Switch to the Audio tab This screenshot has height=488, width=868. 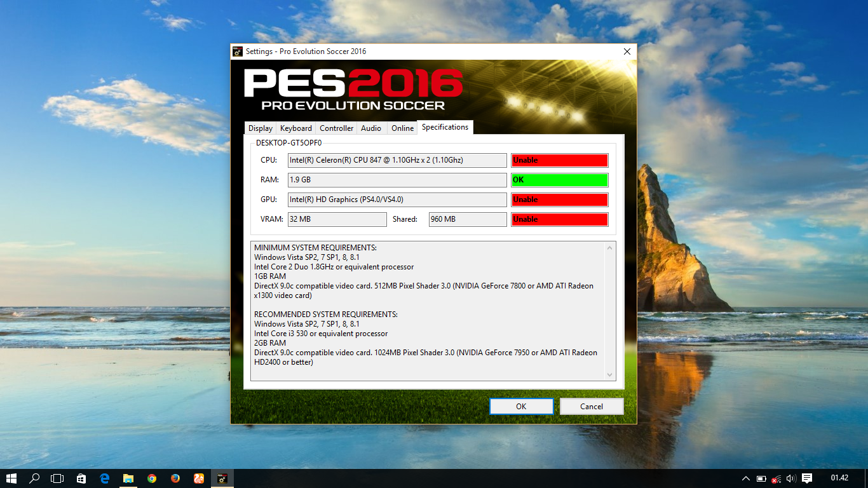click(371, 128)
